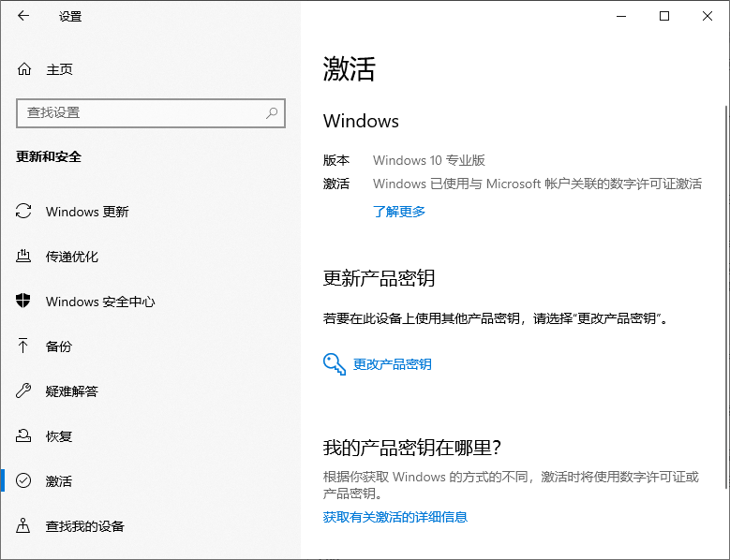The height and width of the screenshot is (560, 730).
Task: Click the key icon for 更改产品密钥
Action: 335,364
